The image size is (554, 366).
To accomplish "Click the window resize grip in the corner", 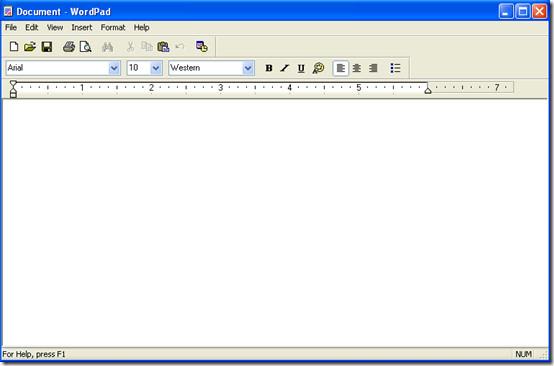I will click(x=542, y=354).
